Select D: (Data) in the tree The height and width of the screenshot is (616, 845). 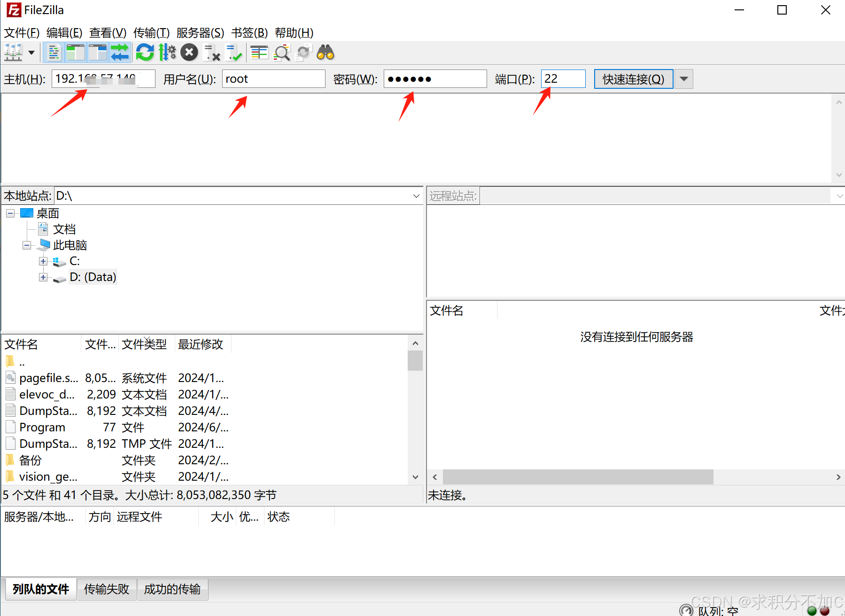pos(93,277)
